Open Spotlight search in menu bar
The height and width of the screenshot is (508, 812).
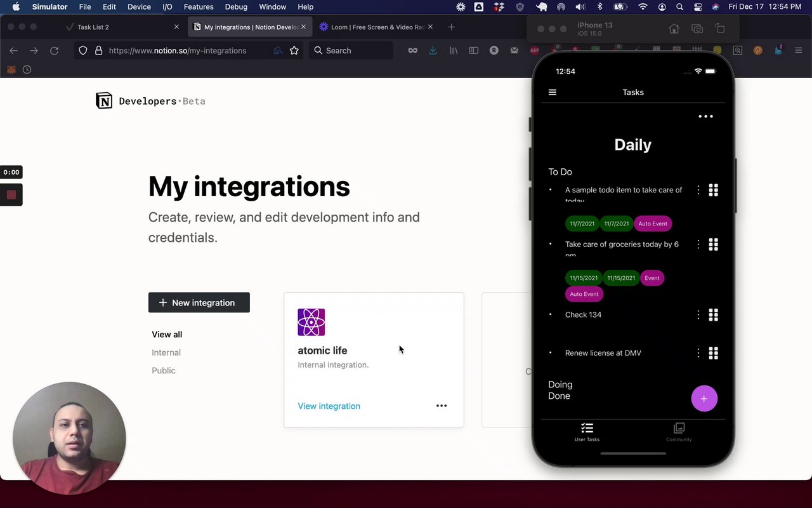point(679,7)
